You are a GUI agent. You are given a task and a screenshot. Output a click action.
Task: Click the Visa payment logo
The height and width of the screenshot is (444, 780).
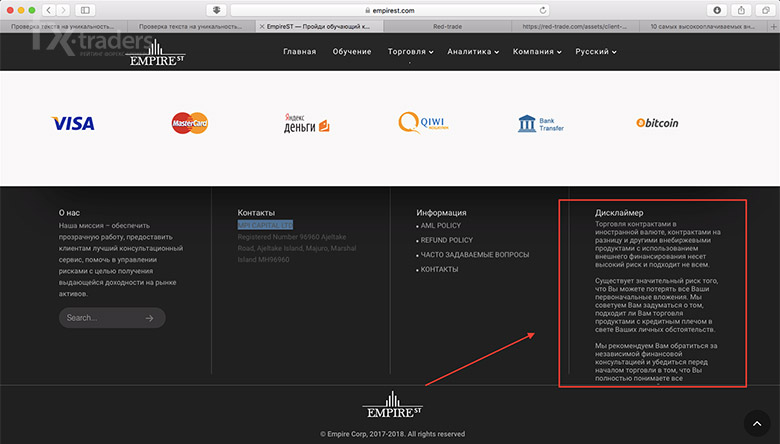click(73, 123)
